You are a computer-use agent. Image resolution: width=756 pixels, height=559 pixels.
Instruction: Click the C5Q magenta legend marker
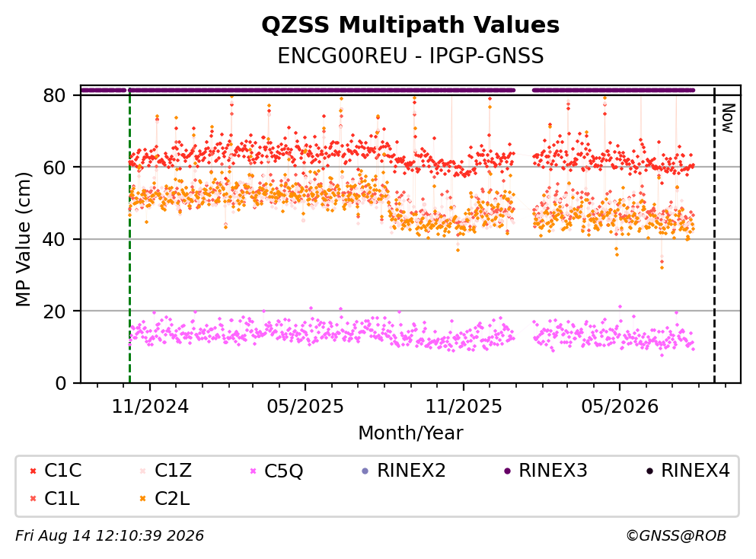(253, 471)
